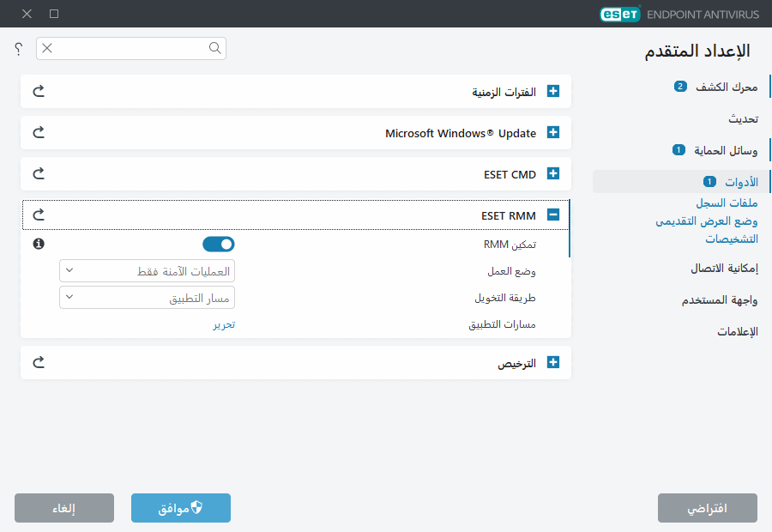This screenshot has width=772, height=532.
Task: Click the revert icon on الترخيص section
Action: [38, 362]
